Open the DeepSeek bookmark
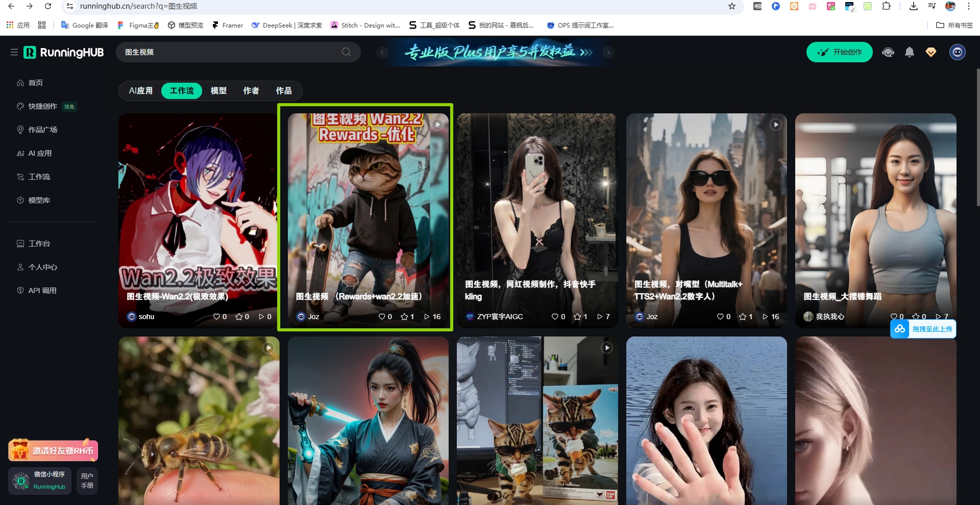 [287, 25]
